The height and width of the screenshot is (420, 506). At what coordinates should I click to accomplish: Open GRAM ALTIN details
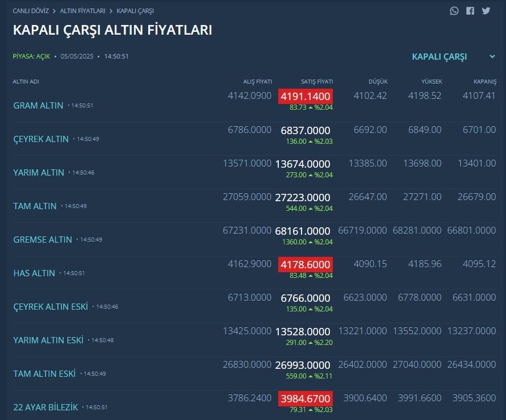click(x=38, y=106)
